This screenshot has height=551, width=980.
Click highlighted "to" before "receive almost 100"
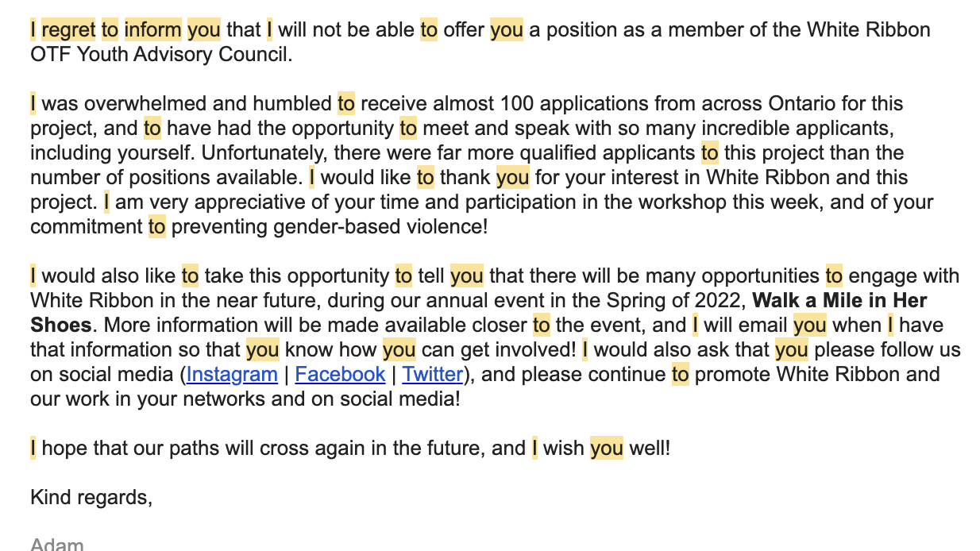346,104
